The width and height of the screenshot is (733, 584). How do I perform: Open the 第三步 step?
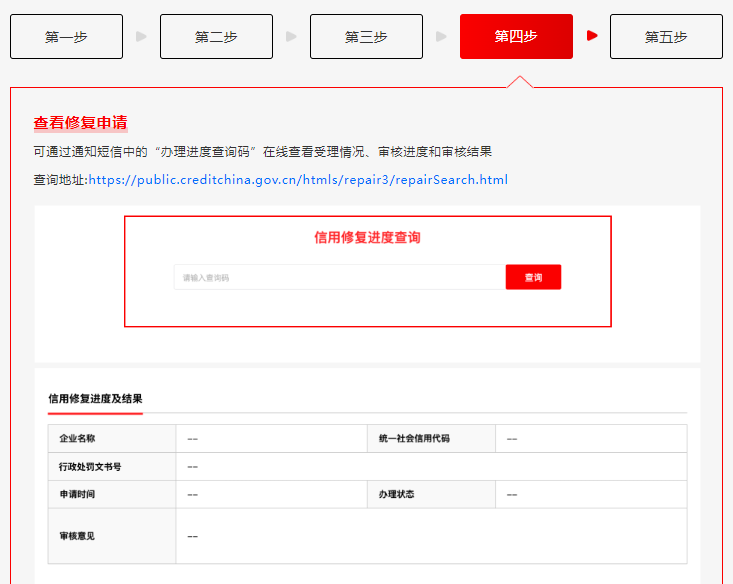pyautogui.click(x=366, y=37)
